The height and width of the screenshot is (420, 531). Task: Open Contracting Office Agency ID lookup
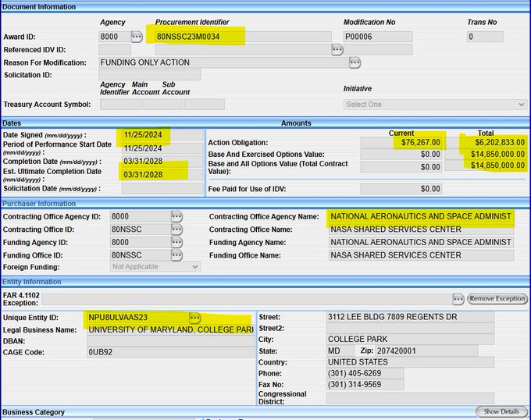[x=176, y=216]
